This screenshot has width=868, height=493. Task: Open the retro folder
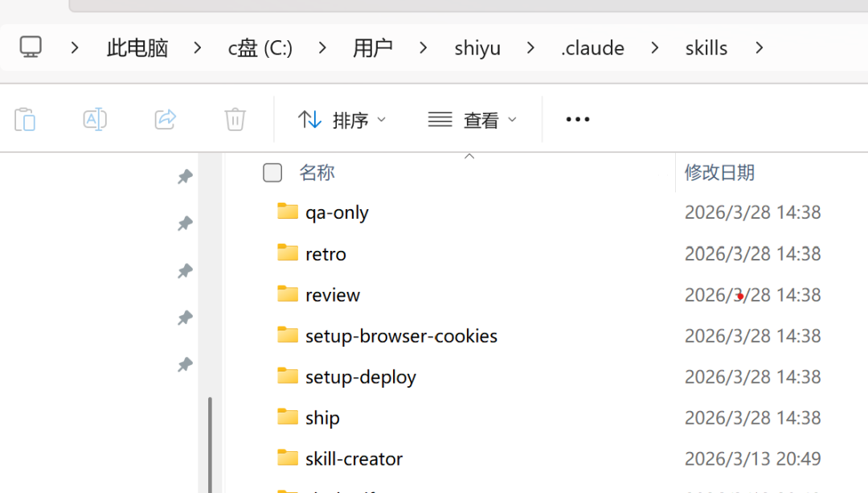pos(325,253)
